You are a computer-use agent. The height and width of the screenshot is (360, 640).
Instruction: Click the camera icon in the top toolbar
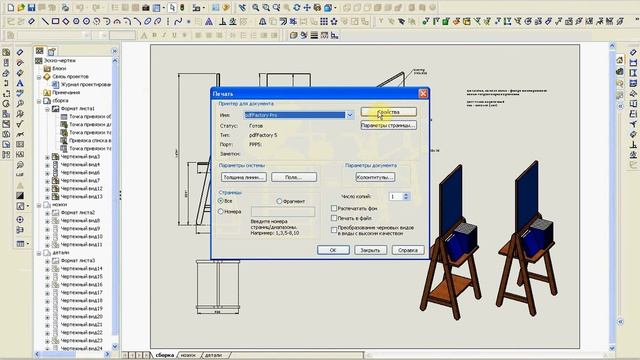tap(146, 7)
